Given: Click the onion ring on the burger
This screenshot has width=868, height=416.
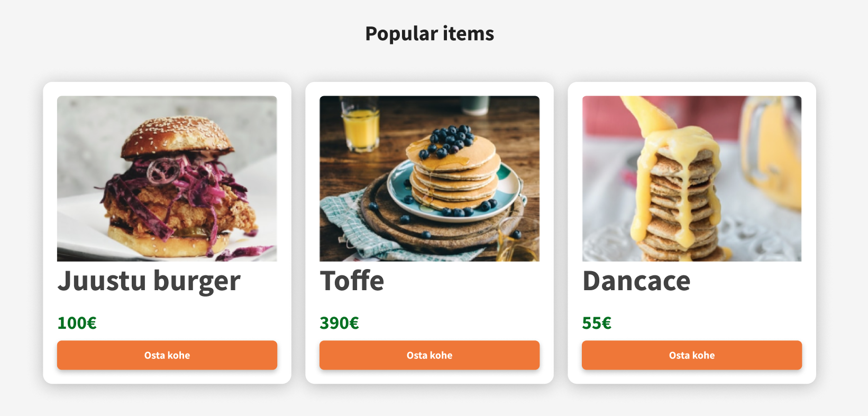Looking at the screenshot, I should (x=163, y=171).
